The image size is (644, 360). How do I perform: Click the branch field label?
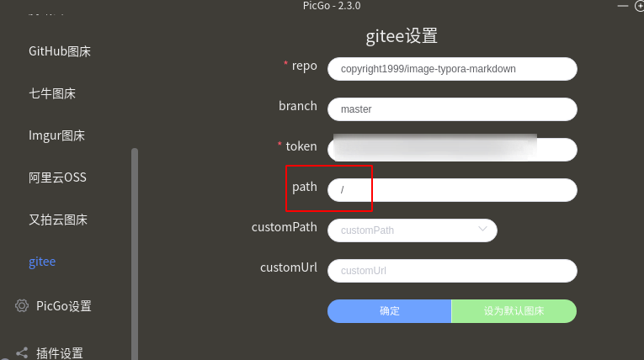click(298, 106)
